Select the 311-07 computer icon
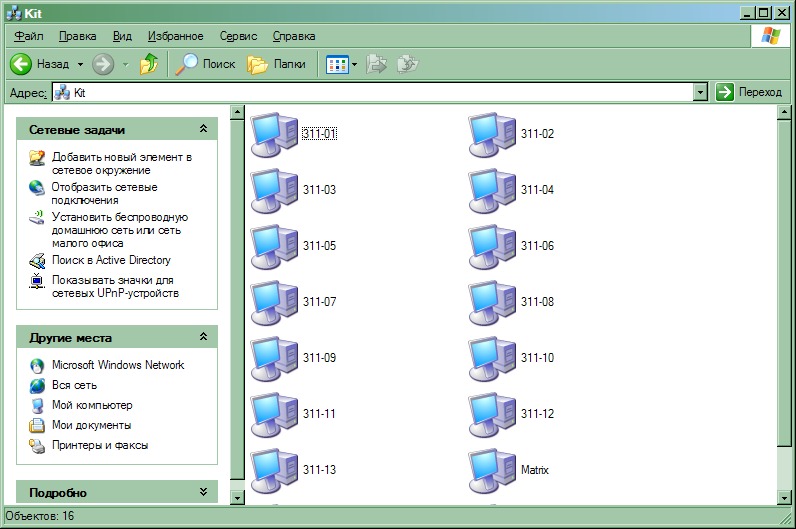 click(274, 302)
